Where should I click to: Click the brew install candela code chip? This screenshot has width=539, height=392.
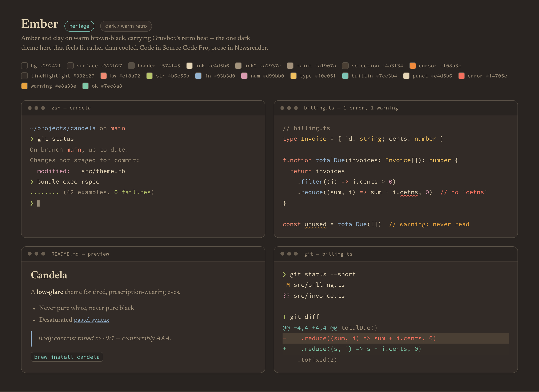[67, 357]
